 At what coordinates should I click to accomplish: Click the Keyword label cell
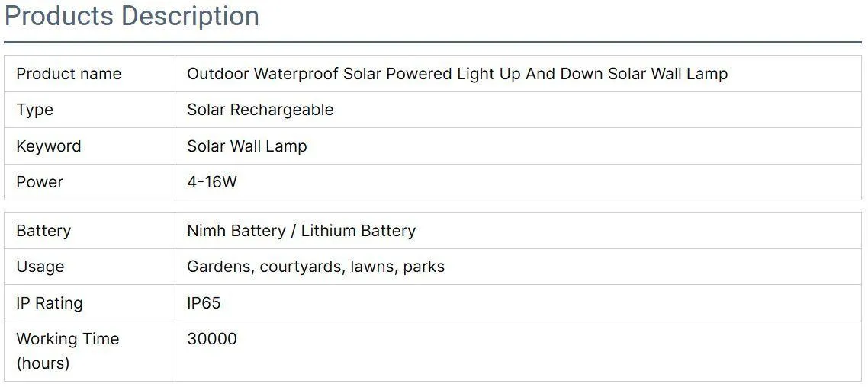coord(90,146)
